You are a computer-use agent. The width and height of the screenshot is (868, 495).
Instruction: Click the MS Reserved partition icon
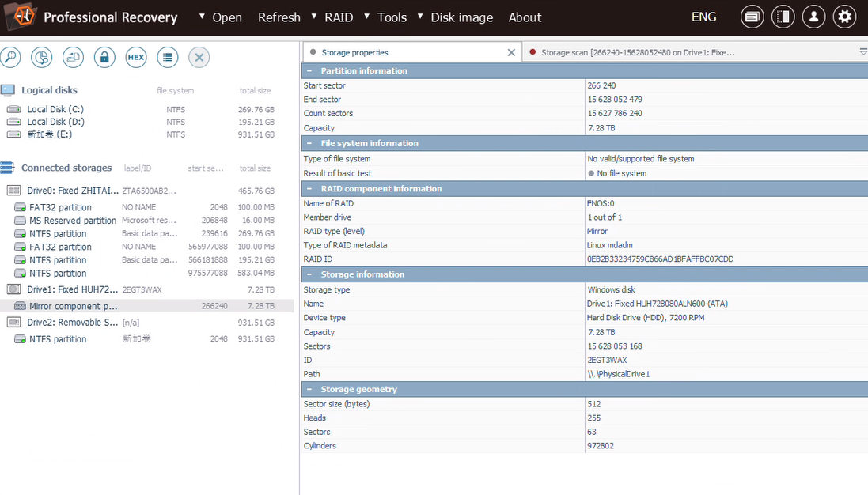20,220
